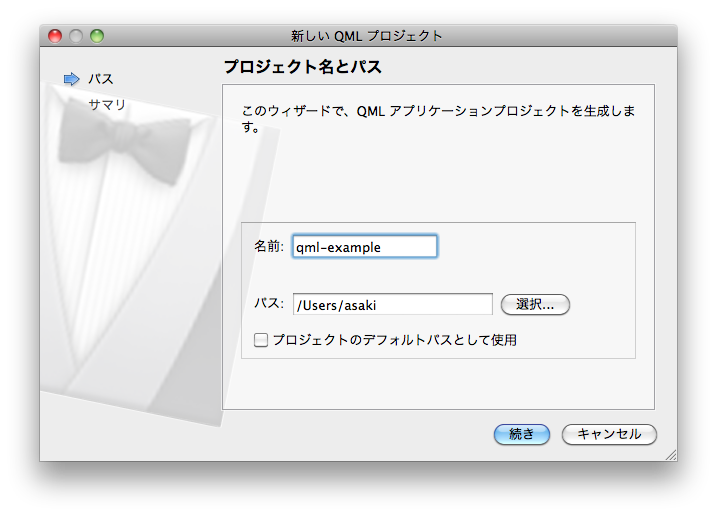Click the bow tie watermark graphic
This screenshot has width=717, height=516.
[x=122, y=138]
